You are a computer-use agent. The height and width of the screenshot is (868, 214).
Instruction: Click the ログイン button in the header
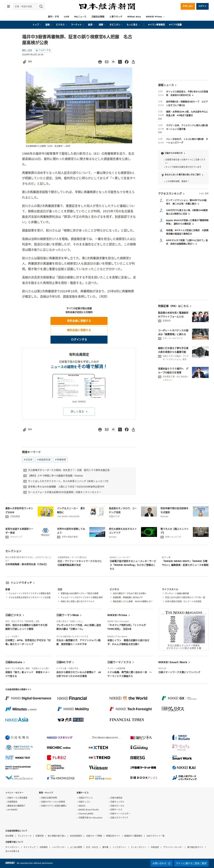point(202,6)
